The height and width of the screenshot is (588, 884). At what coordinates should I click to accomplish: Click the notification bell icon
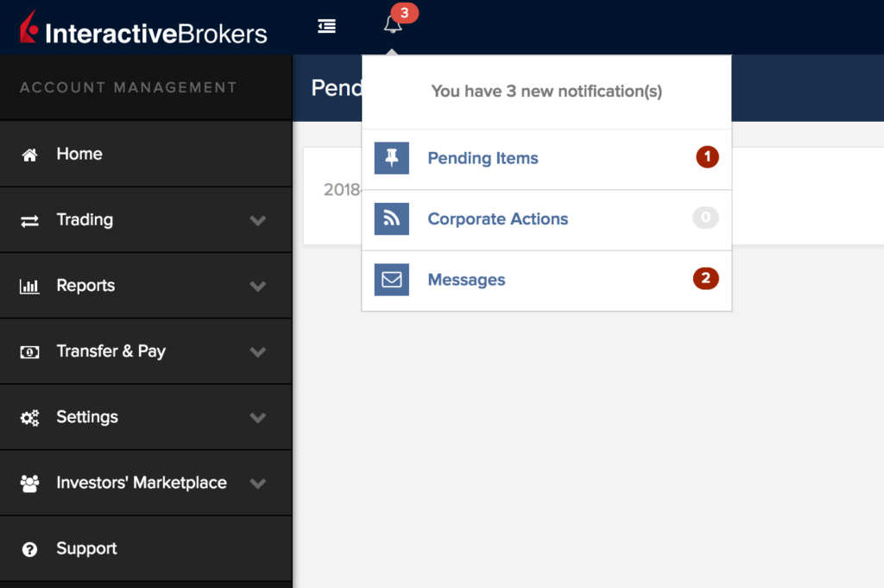[393, 25]
